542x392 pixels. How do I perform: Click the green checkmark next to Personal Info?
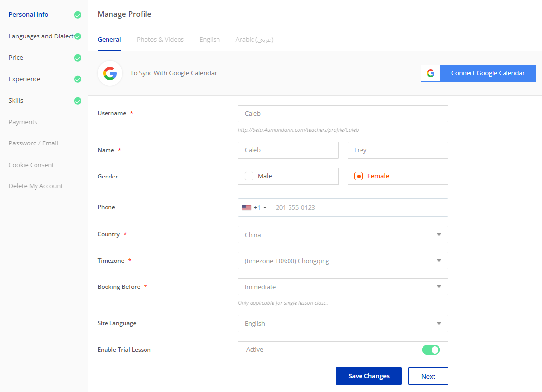78,15
